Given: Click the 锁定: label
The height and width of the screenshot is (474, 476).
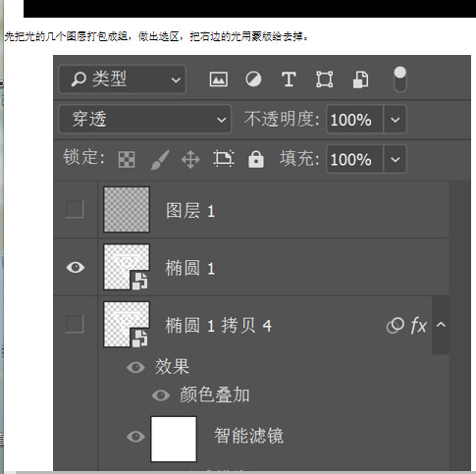Looking at the screenshot, I should 84,157.
